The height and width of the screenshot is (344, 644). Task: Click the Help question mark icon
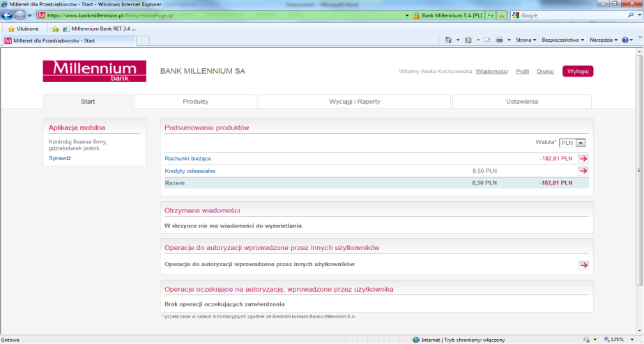click(625, 40)
